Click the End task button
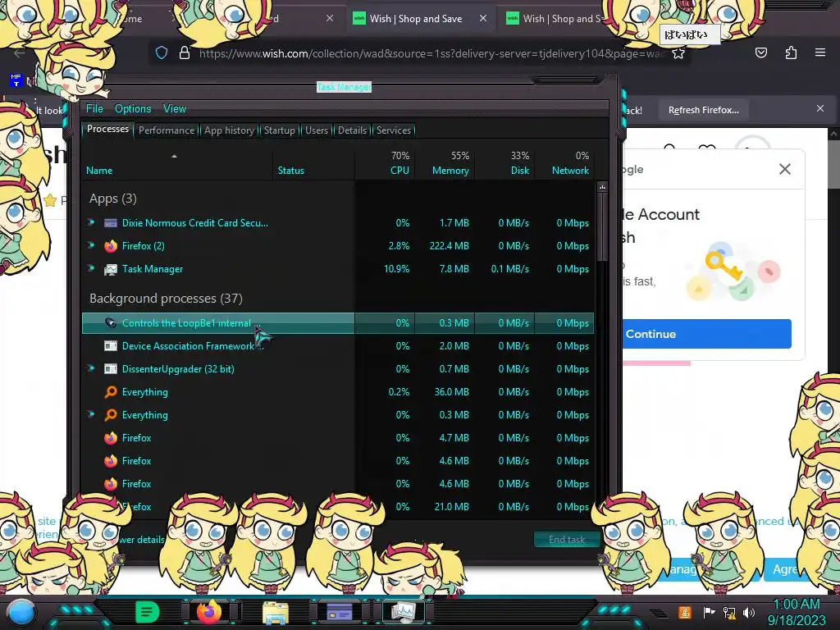This screenshot has height=630, width=840. click(567, 540)
